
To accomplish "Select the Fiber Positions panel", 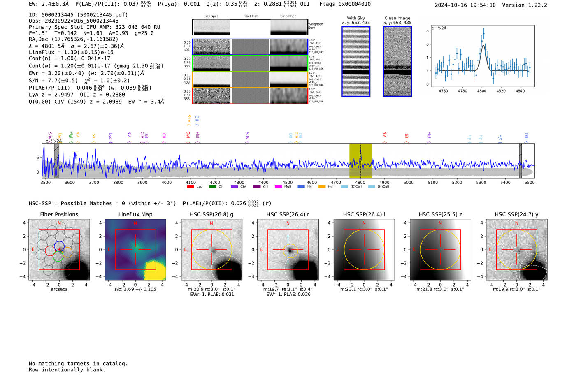I will click(x=59, y=250).
